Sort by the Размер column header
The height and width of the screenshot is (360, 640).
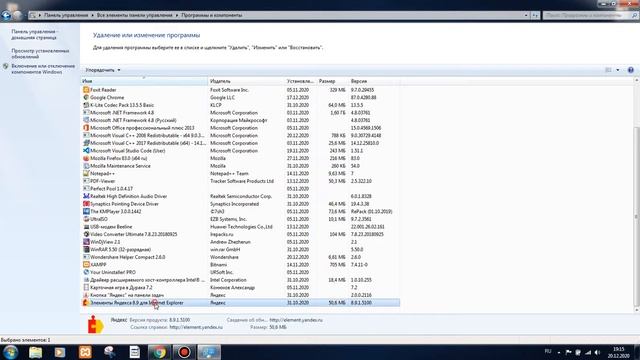pyautogui.click(x=332, y=81)
